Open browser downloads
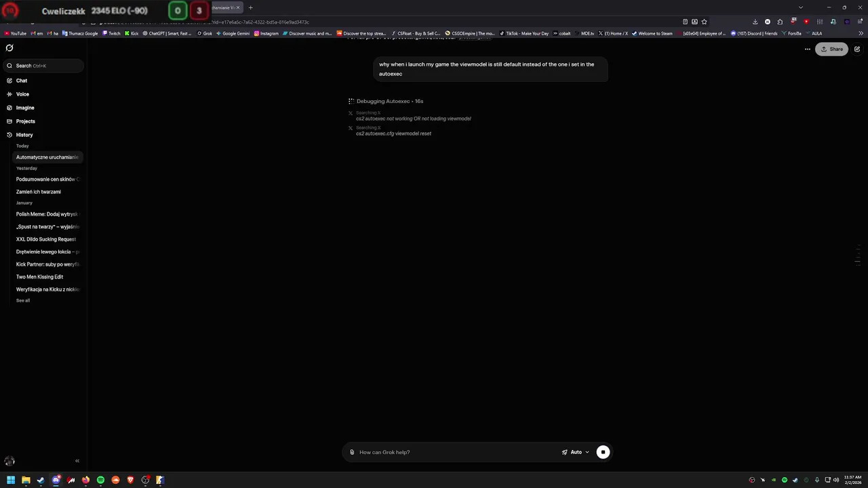This screenshot has width=868, height=488. pos(755,22)
